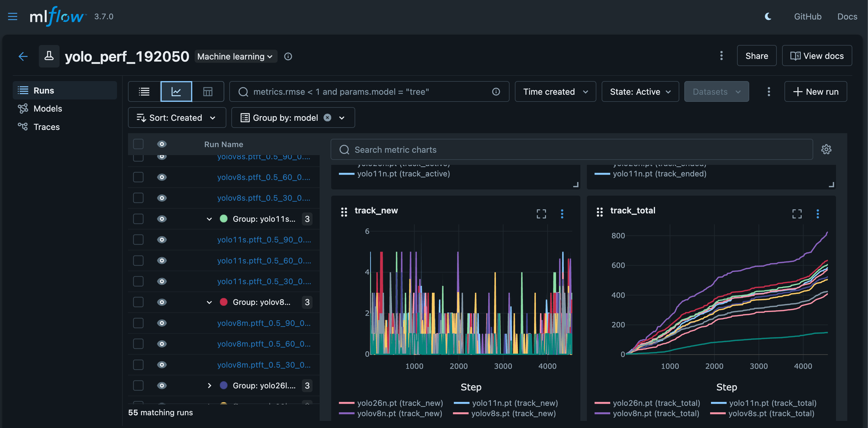Collapse the yolo11s group
The height and width of the screenshot is (428, 868).
pos(209,219)
